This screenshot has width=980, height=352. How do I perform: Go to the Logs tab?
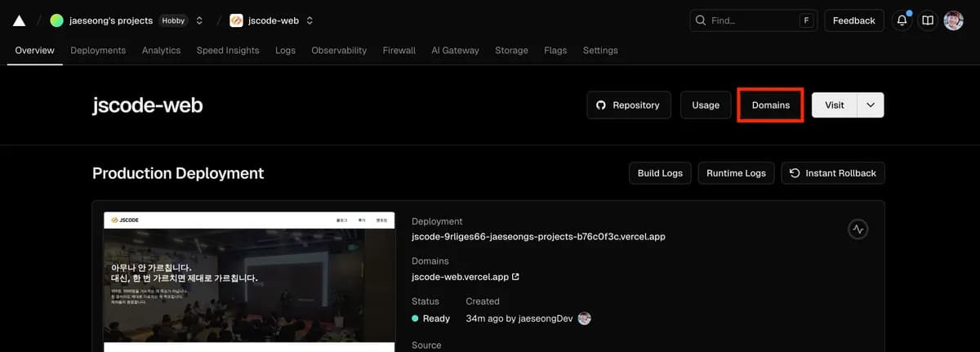point(285,51)
